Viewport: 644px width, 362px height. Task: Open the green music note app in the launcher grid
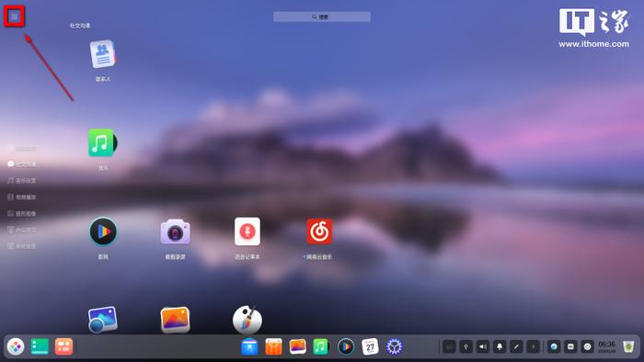[x=103, y=142]
